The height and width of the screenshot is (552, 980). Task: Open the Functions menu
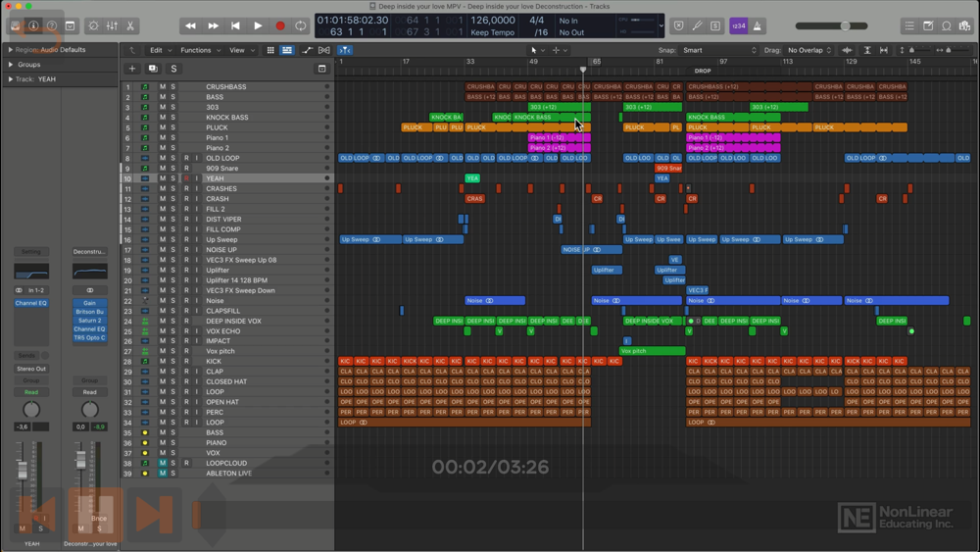click(200, 50)
